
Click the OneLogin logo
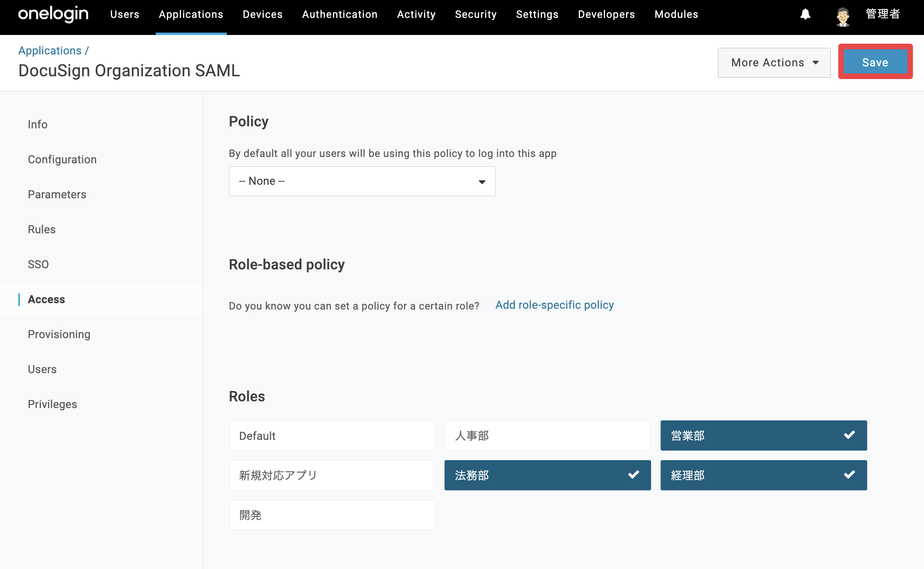click(53, 14)
